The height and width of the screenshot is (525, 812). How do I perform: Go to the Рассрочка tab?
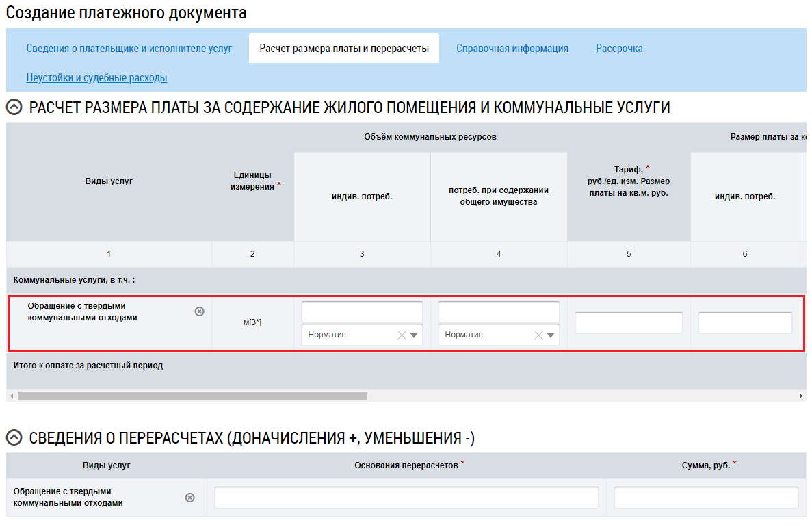(x=619, y=49)
